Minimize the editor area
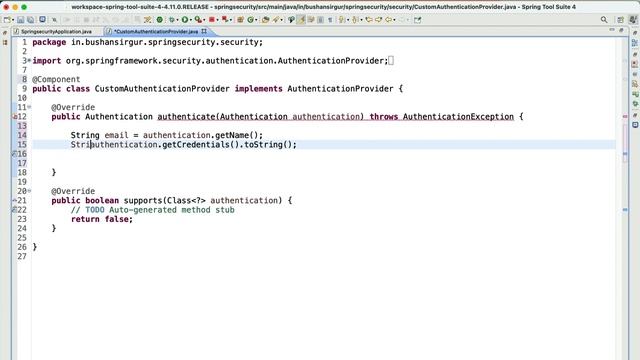The width and height of the screenshot is (640, 360). pyautogui.click(x=612, y=30)
